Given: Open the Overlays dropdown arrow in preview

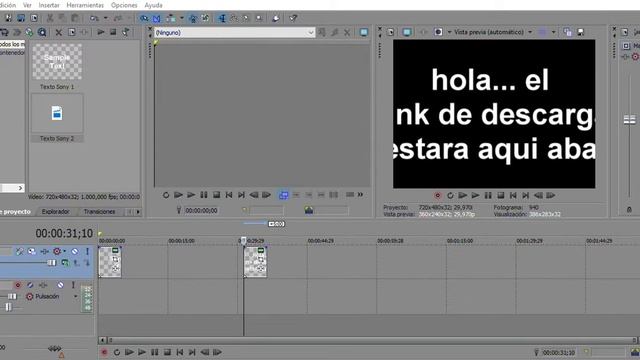Looking at the screenshot, I should pos(553,32).
